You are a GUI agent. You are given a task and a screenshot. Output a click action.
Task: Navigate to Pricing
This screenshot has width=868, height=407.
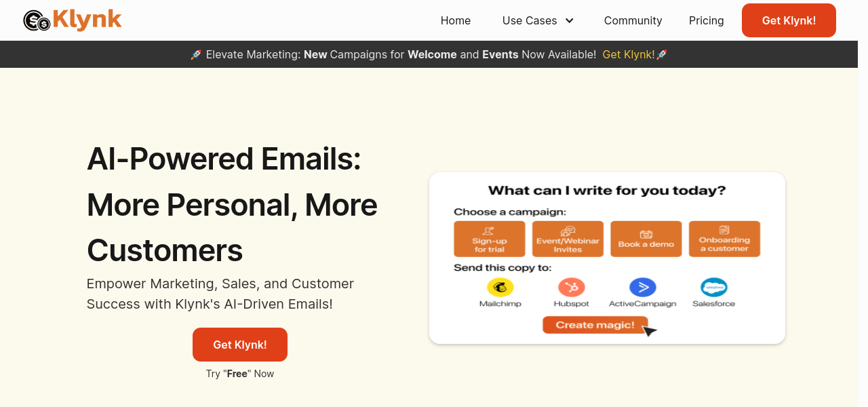[x=706, y=21]
